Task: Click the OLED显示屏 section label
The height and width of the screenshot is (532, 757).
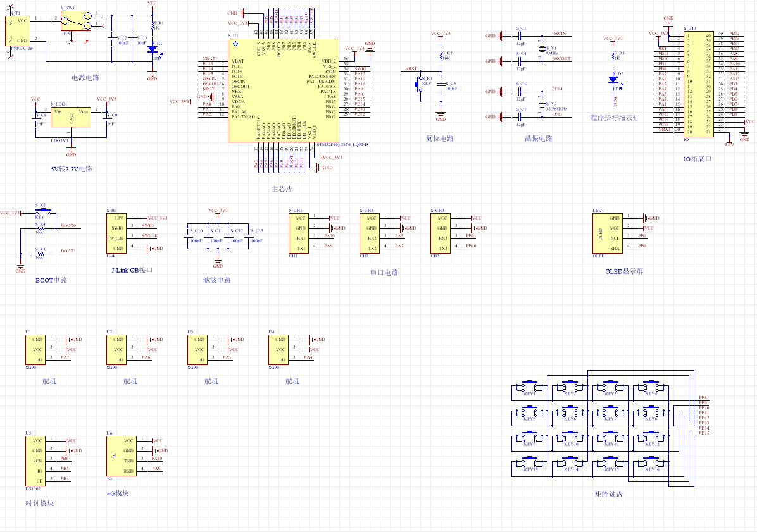Action: (624, 271)
